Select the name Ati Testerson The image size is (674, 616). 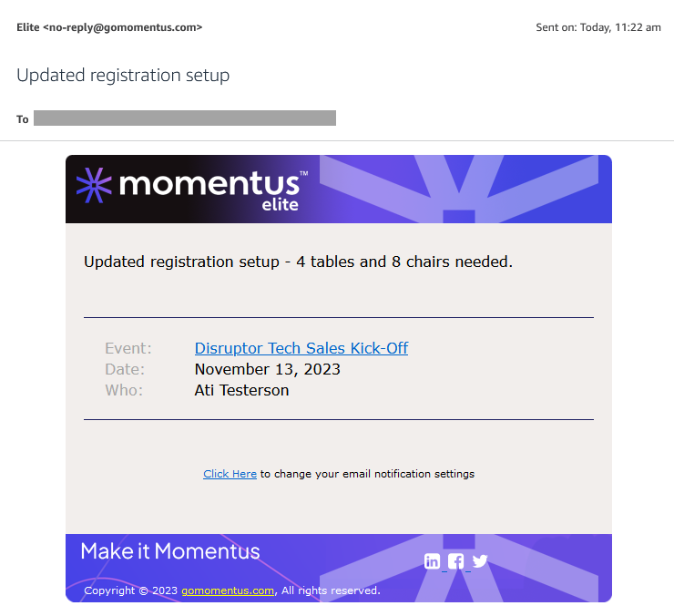pyautogui.click(x=241, y=390)
